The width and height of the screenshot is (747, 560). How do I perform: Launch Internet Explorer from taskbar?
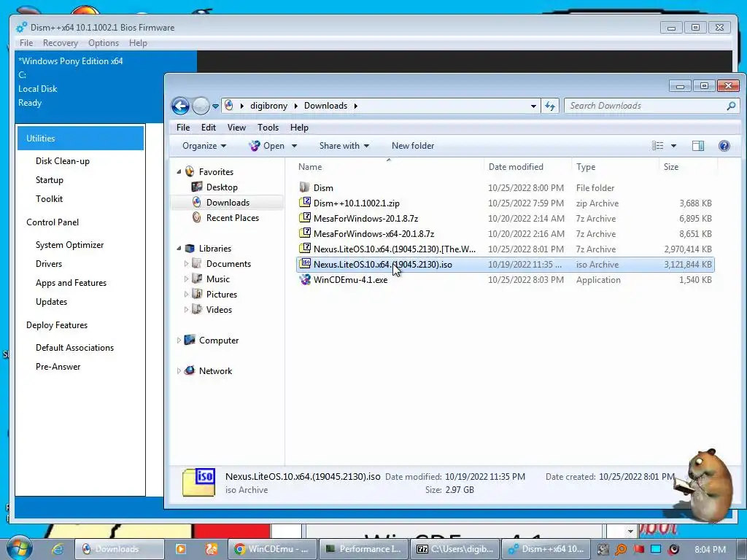58,549
